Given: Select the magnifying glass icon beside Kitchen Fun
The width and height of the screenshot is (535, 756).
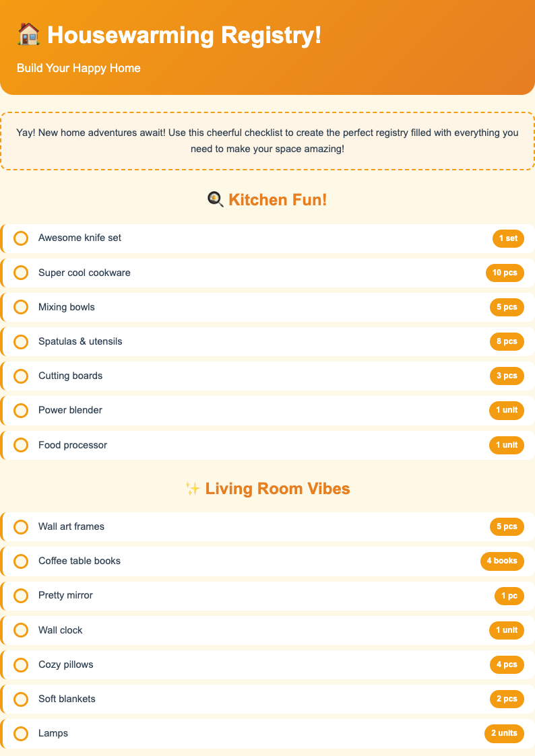Looking at the screenshot, I should [216, 199].
